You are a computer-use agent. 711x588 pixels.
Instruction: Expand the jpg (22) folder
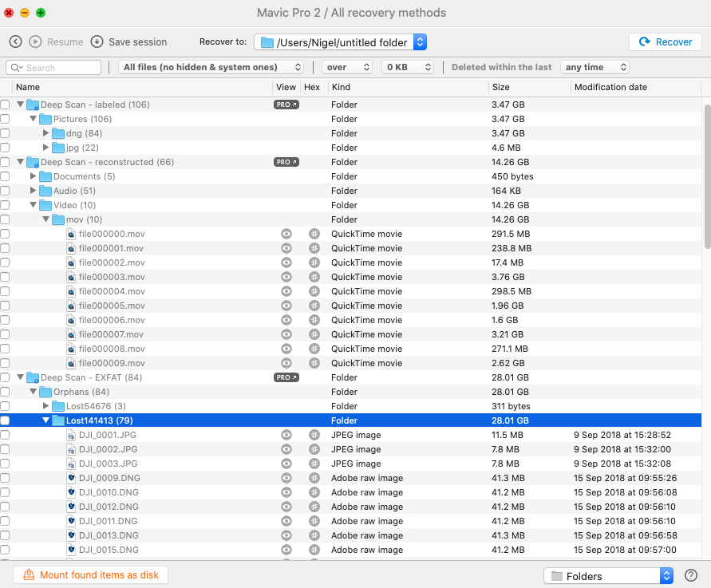tap(45, 148)
